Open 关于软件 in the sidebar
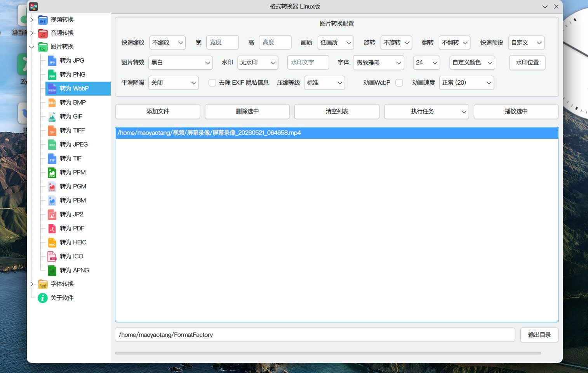The image size is (588, 373). click(x=62, y=298)
